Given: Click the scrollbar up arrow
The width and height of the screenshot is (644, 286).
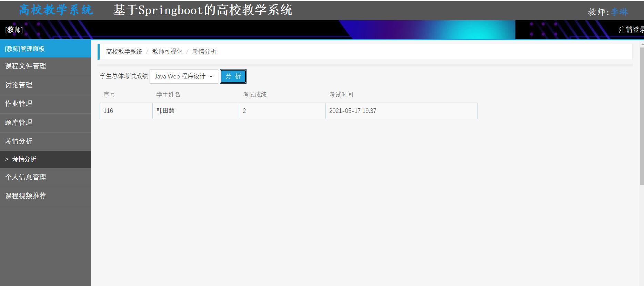Looking at the screenshot, I should [x=642, y=44].
